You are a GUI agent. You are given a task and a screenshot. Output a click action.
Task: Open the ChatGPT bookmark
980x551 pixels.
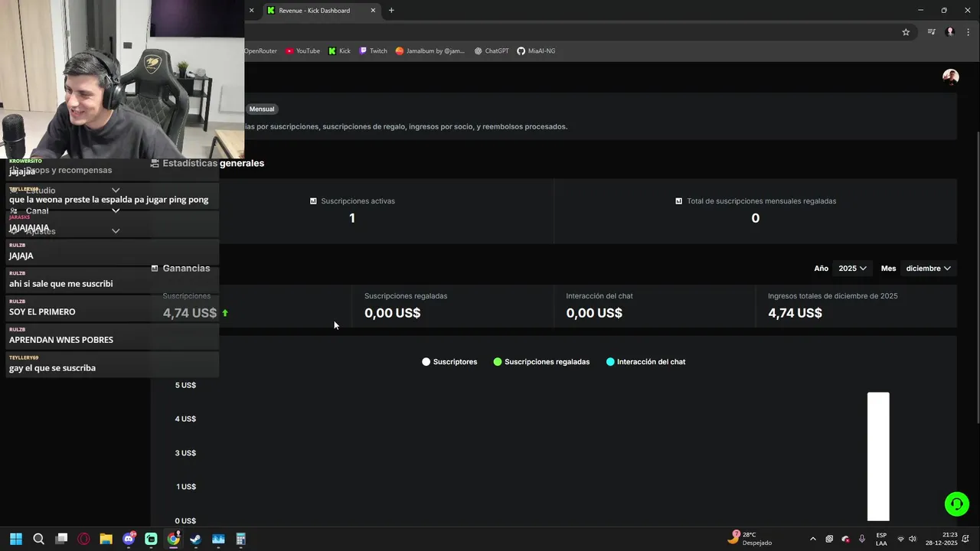[492, 51]
